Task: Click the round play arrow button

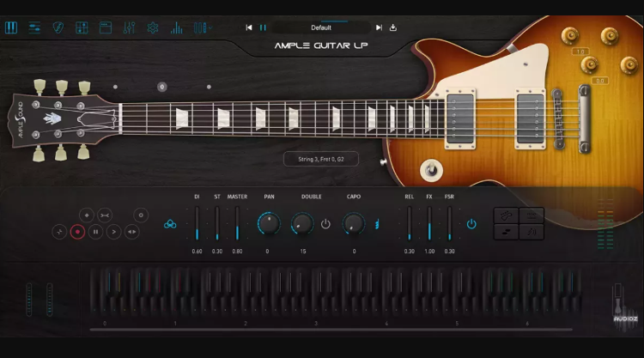Action: click(113, 232)
